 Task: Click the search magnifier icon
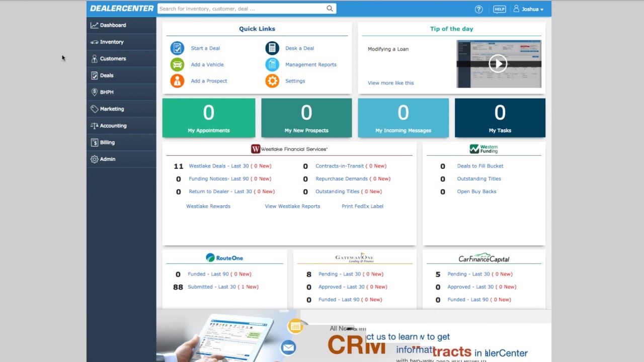pyautogui.click(x=330, y=9)
